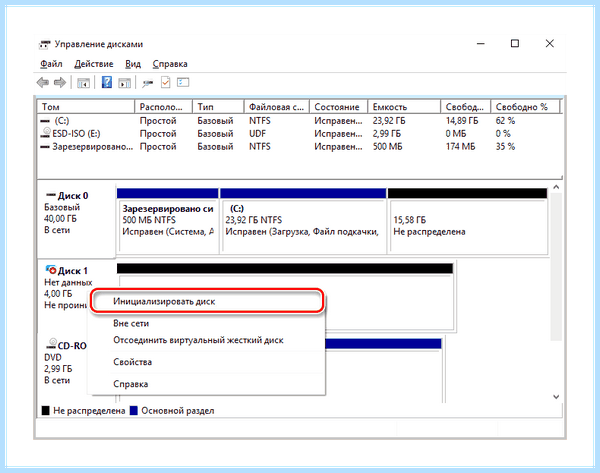Click the ESD-ISO (E:) disc icon

tap(46, 133)
